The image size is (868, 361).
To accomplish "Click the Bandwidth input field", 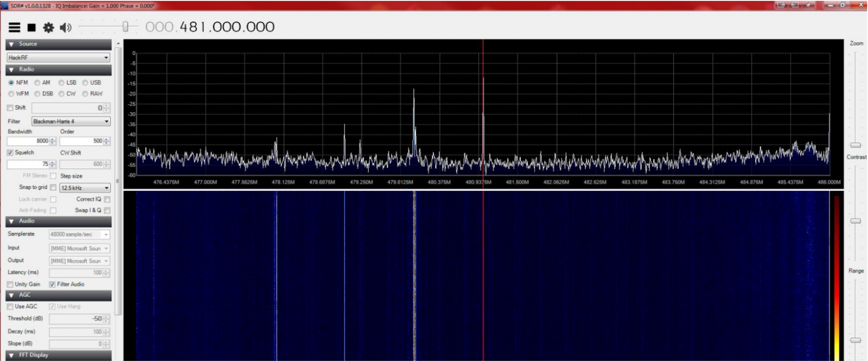I will (28, 140).
